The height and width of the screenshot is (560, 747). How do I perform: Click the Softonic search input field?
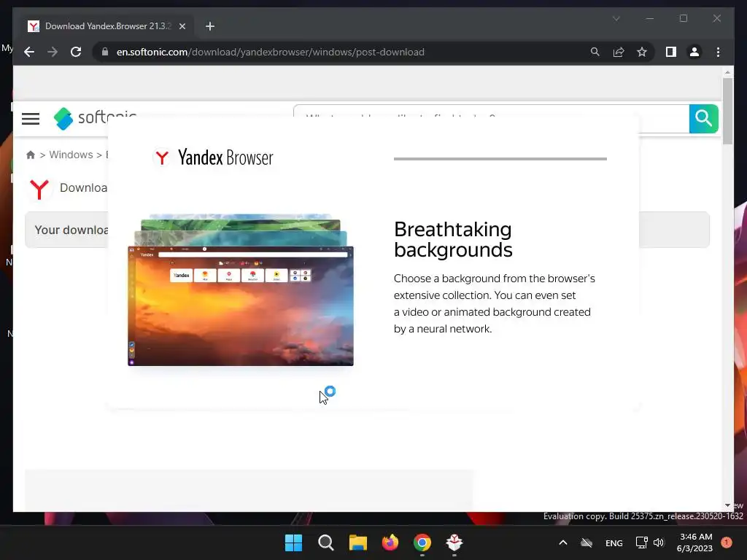pos(491,119)
